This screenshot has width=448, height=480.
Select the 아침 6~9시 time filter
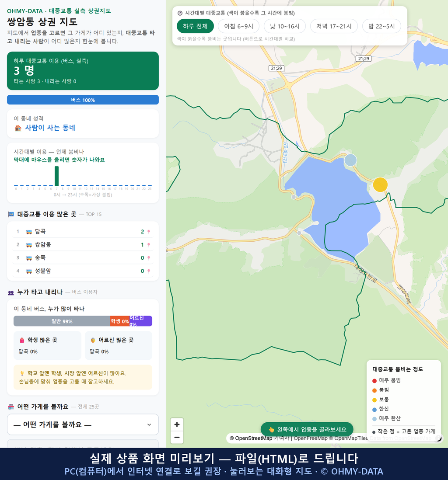pos(239,26)
